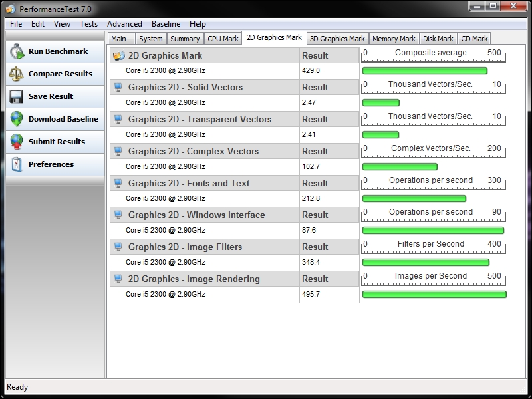Click the 495.7 Image Rendering result value
This screenshot has height=399, width=532.
[311, 294]
